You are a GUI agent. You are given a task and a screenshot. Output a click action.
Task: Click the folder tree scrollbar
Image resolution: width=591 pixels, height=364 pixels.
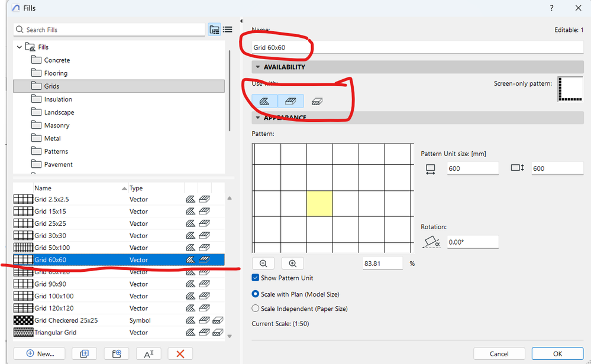coord(230,91)
